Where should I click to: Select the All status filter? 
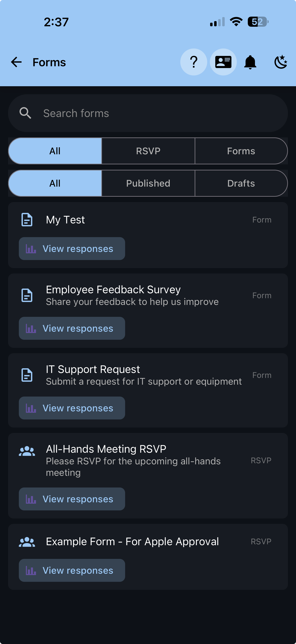55,183
